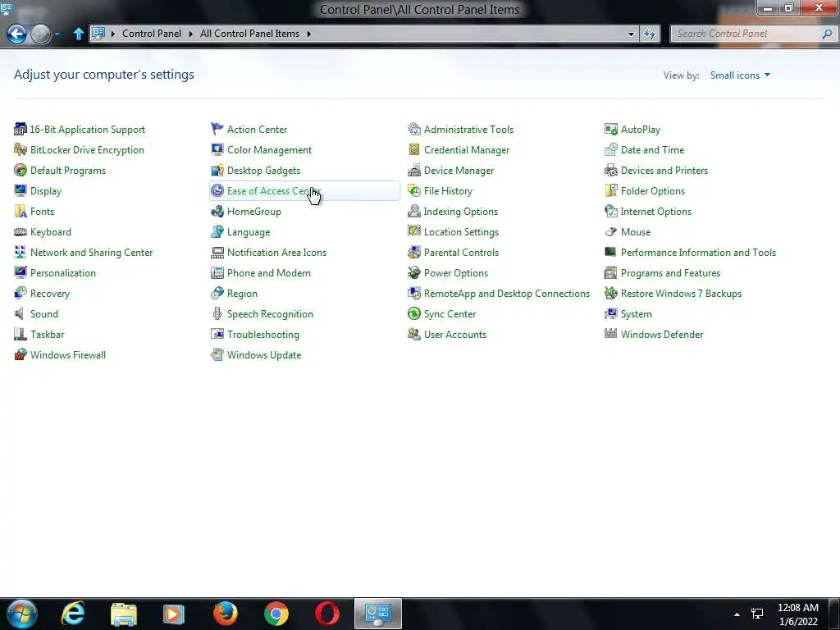Launch Google Chrome from taskbar
840x630 pixels.
point(276,614)
